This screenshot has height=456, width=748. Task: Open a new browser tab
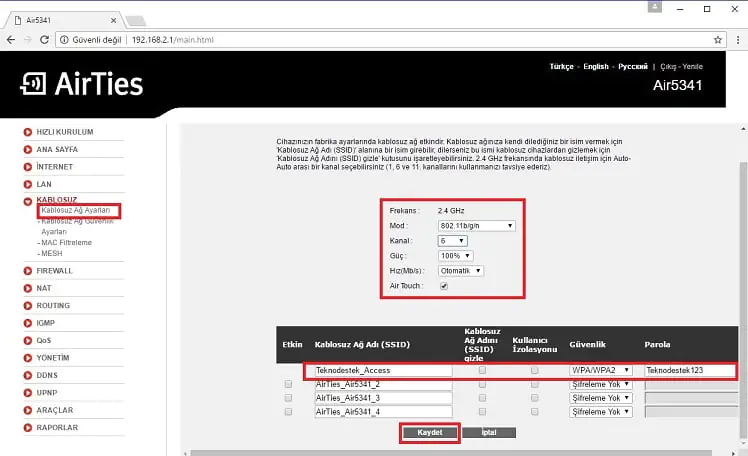[136, 21]
